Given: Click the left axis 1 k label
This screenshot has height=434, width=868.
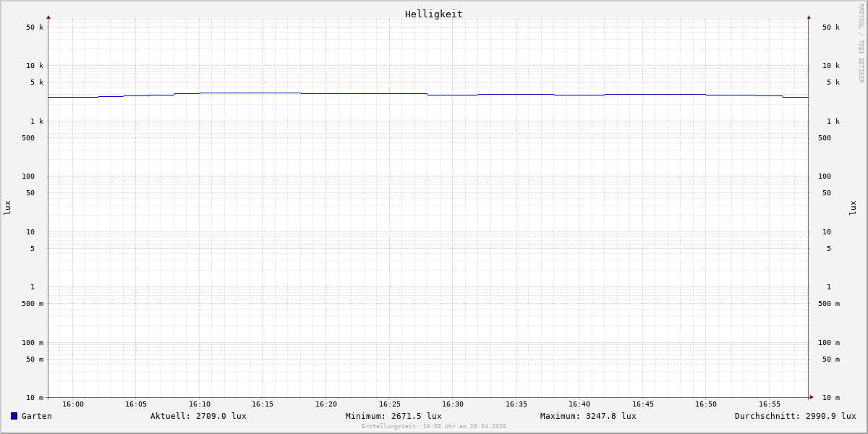Looking at the screenshot, I should [37, 122].
